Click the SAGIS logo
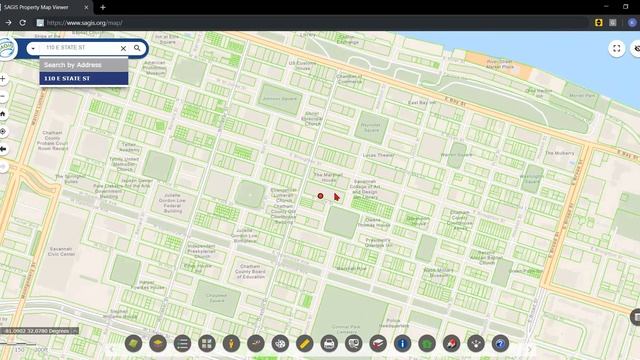The width and height of the screenshot is (640, 360). tap(6, 49)
